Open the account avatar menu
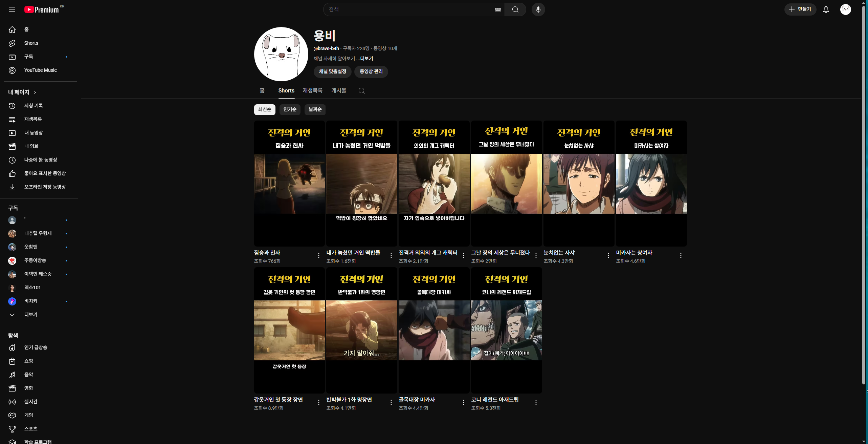 (846, 9)
